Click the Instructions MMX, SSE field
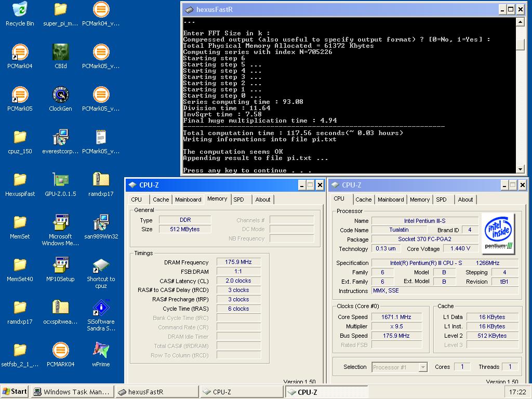This screenshot has height=399, width=532. [x=445, y=290]
